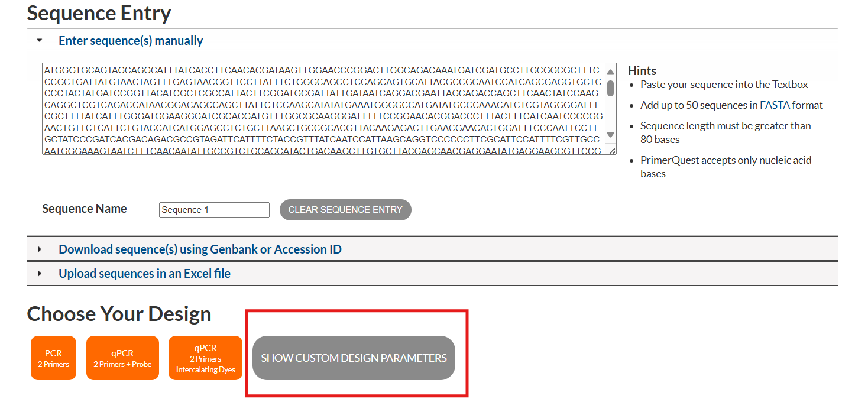Choose the PCR 2 Primers design
This screenshot has height=412, width=868.
click(53, 358)
